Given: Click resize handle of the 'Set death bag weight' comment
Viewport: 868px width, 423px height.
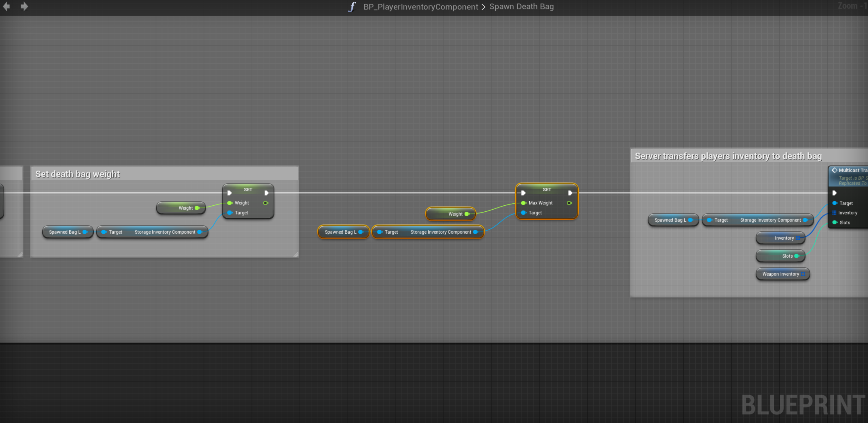Looking at the screenshot, I should pyautogui.click(x=296, y=254).
